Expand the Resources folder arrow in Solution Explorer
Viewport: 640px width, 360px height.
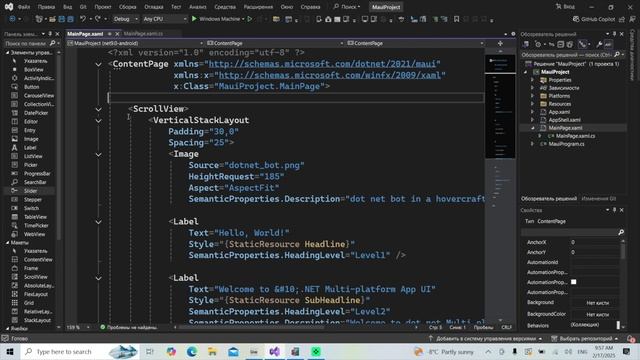tap(532, 104)
